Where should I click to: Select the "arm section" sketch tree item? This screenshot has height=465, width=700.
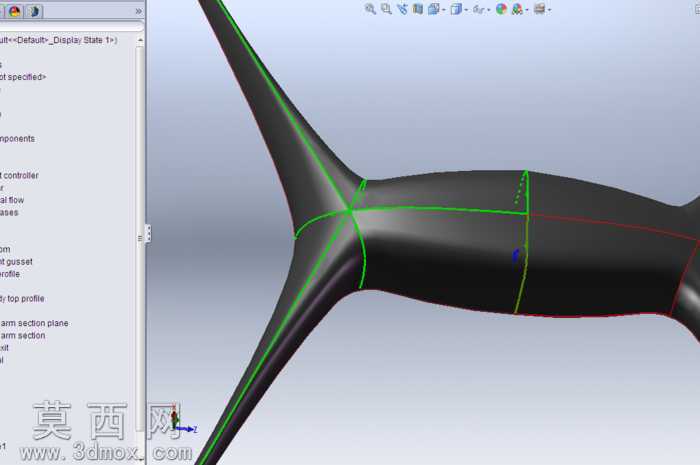pos(23,336)
